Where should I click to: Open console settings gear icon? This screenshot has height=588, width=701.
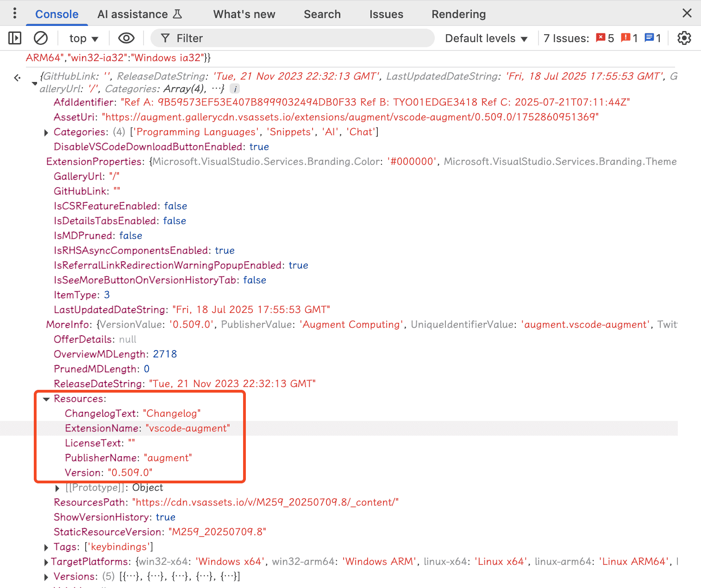tap(684, 38)
